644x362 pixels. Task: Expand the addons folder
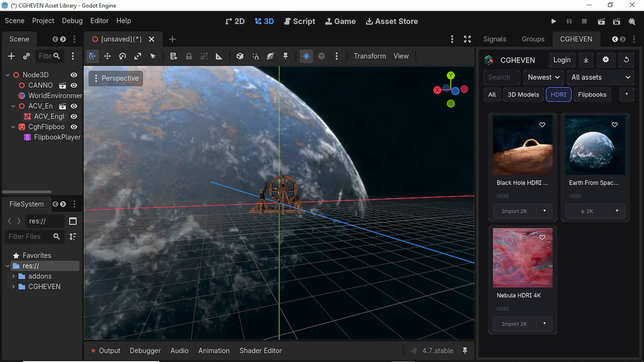tap(13, 277)
